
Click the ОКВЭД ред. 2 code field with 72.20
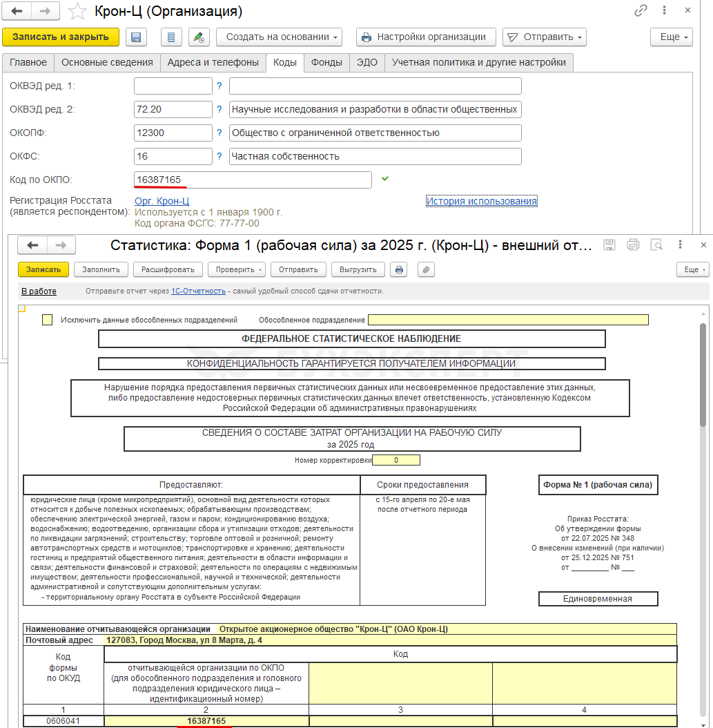pos(173,110)
